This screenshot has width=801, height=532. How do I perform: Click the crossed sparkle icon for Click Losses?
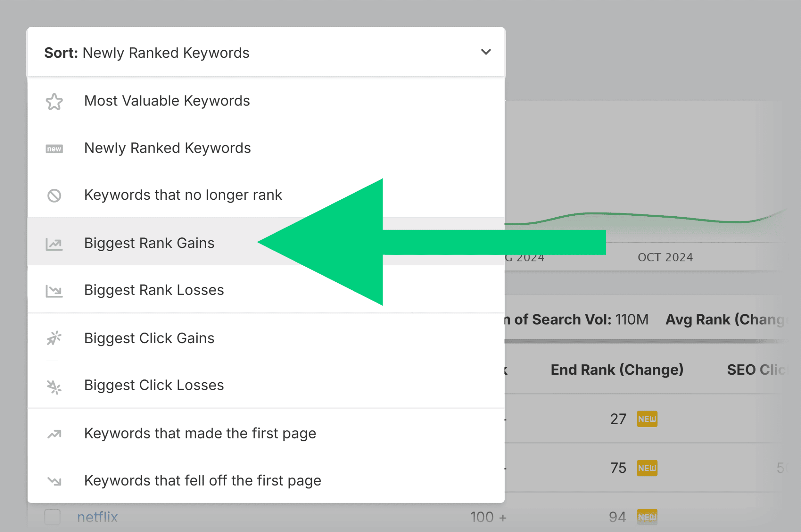point(54,387)
